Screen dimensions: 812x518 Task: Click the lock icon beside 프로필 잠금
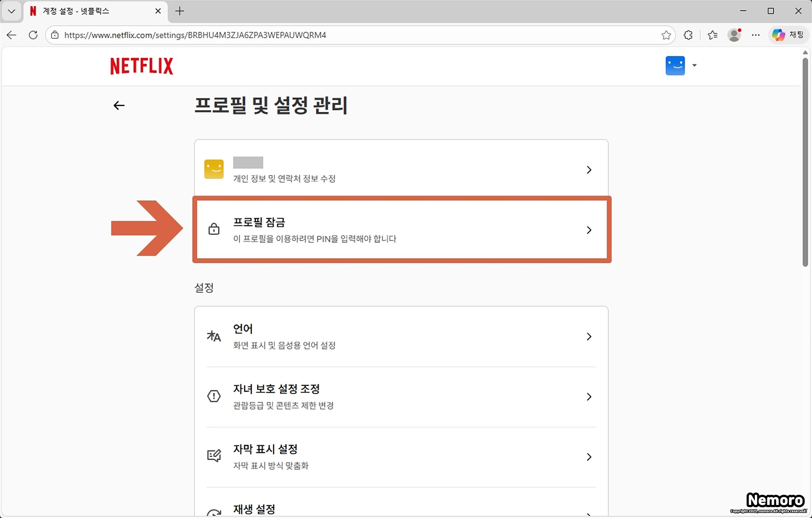[x=214, y=229]
